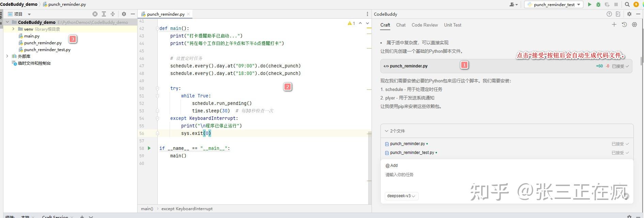Close the punch_reminder.py editor tab
Screen dimensions: 644x218
[188, 14]
